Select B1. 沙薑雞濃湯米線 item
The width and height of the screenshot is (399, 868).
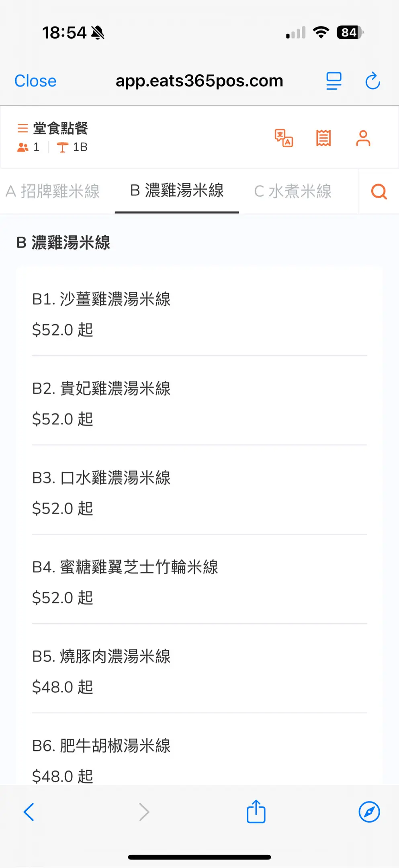click(101, 299)
